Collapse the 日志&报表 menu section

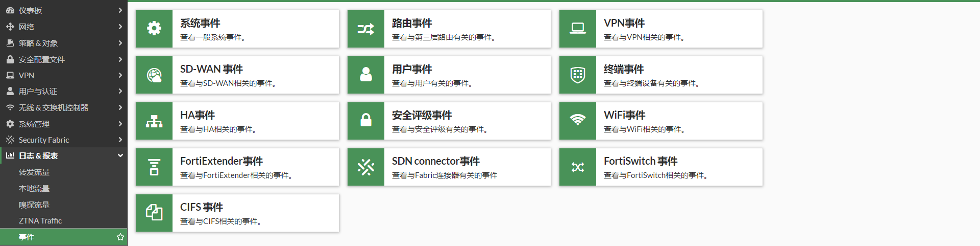[x=120, y=155]
